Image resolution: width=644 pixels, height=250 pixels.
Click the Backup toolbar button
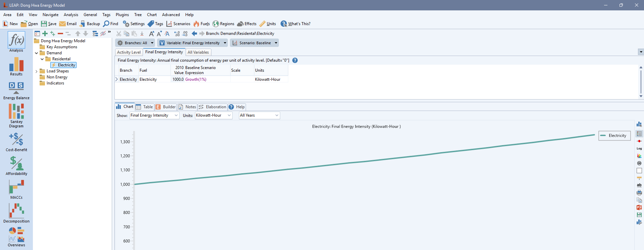(x=90, y=24)
